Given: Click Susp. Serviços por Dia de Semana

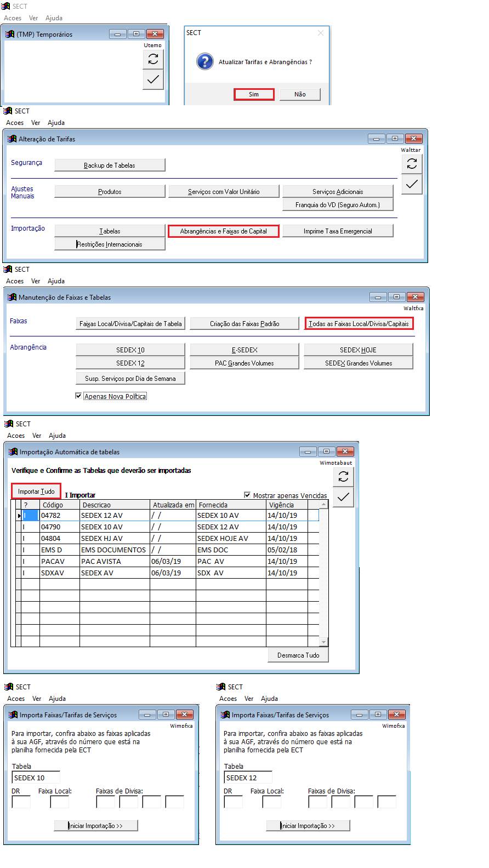Looking at the screenshot, I should tap(130, 378).
